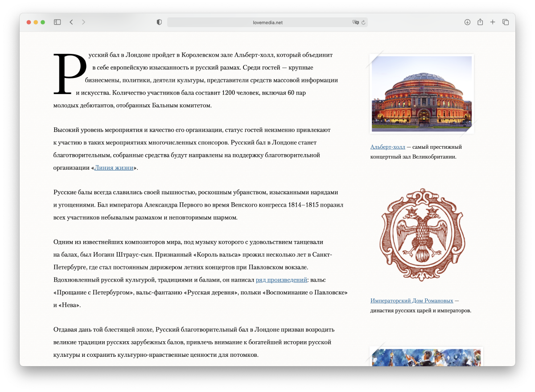Open the Share menu

[x=480, y=22]
